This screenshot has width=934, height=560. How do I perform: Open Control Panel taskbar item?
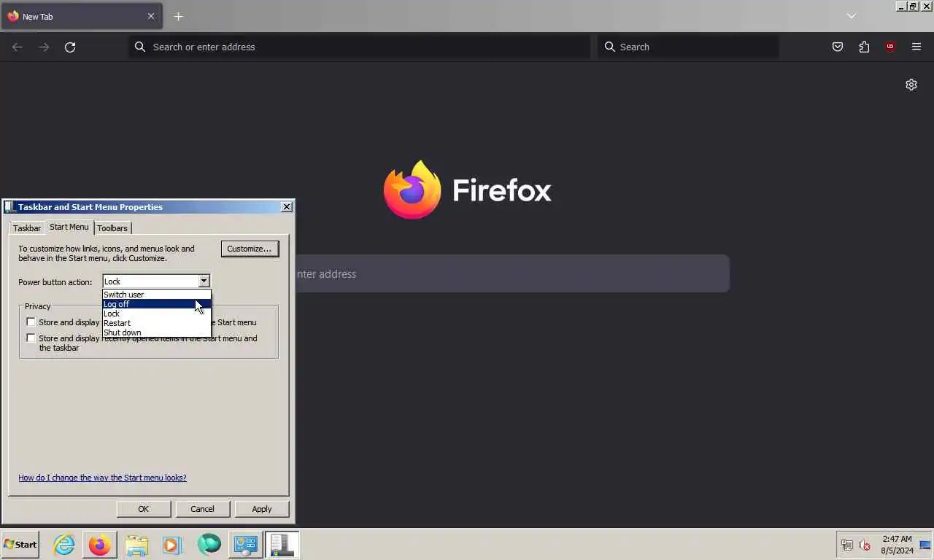tap(245, 545)
